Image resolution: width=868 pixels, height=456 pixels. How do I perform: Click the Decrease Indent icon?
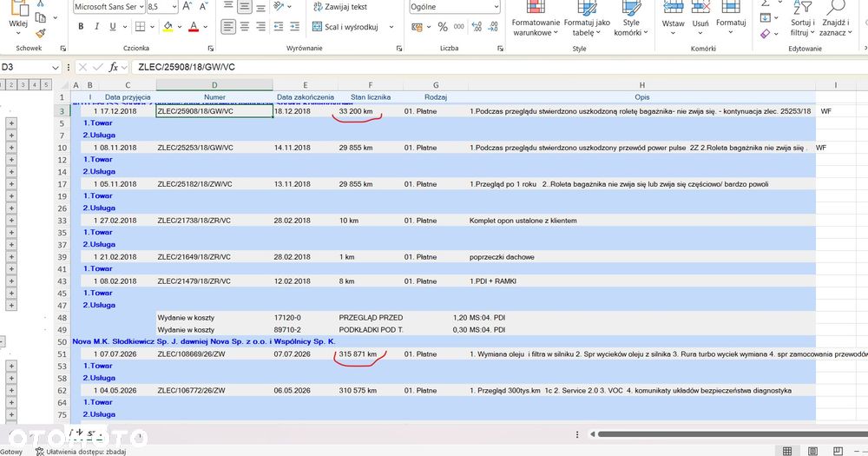279,27
